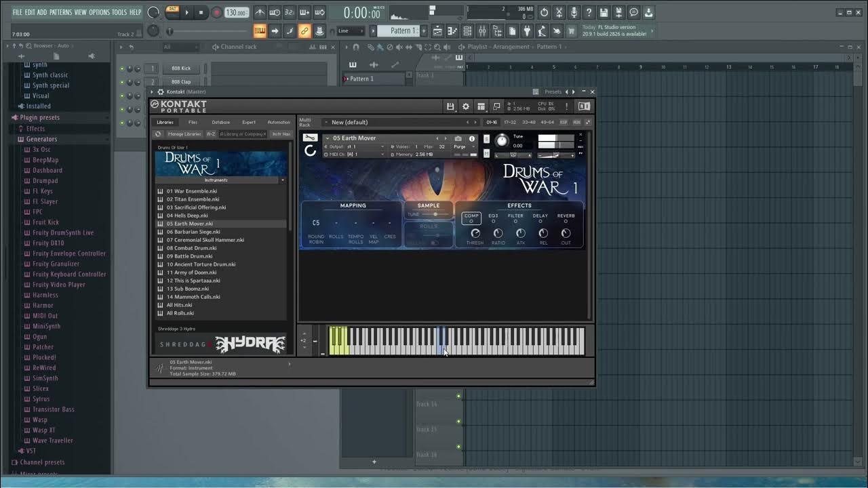The image size is (868, 488).
Task: Click the wrench edit instrument icon
Action: coord(310,138)
